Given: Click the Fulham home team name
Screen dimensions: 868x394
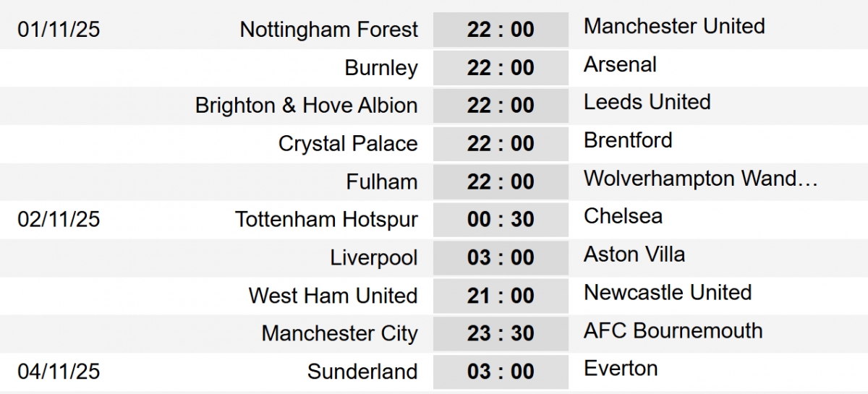Looking at the screenshot, I should 382,181.
